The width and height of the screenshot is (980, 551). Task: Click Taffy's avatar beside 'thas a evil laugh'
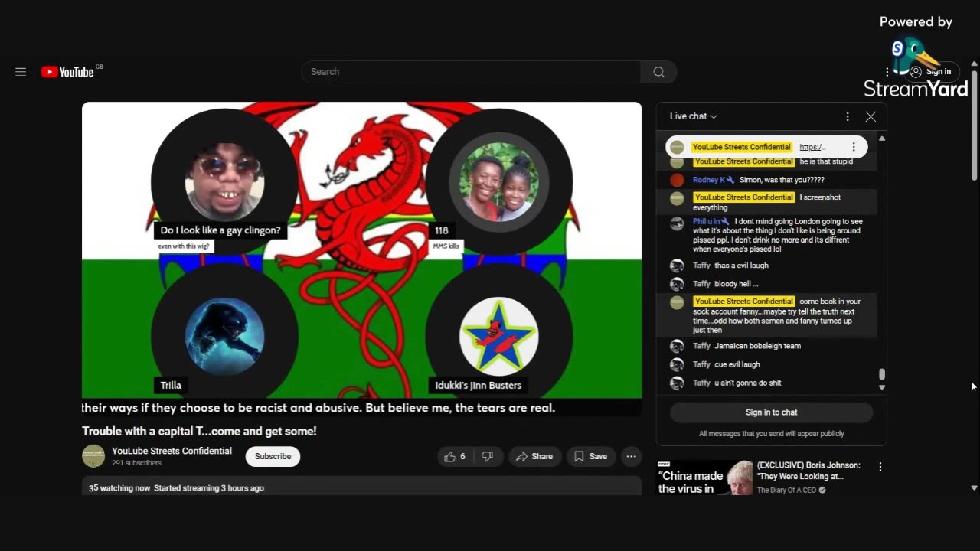pyautogui.click(x=677, y=266)
